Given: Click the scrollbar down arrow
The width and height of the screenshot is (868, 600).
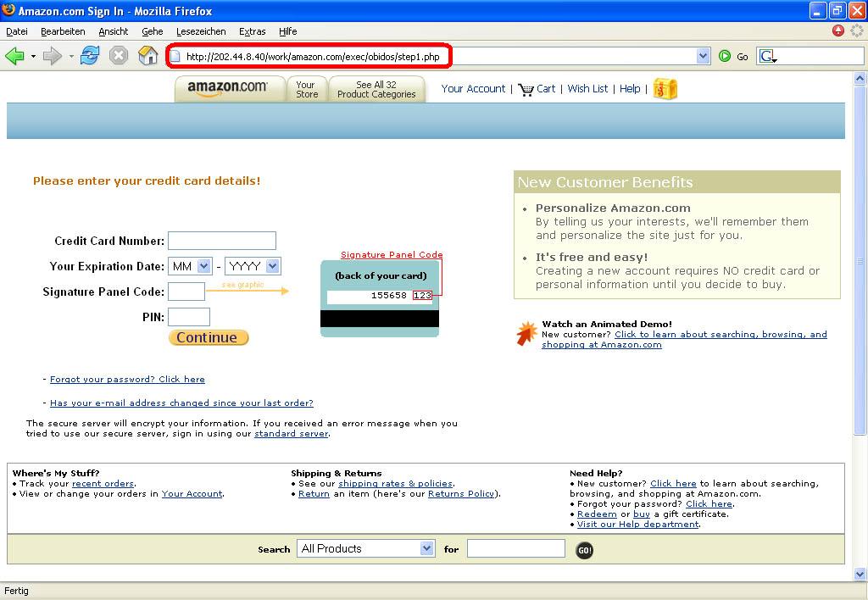Looking at the screenshot, I should 860,575.
